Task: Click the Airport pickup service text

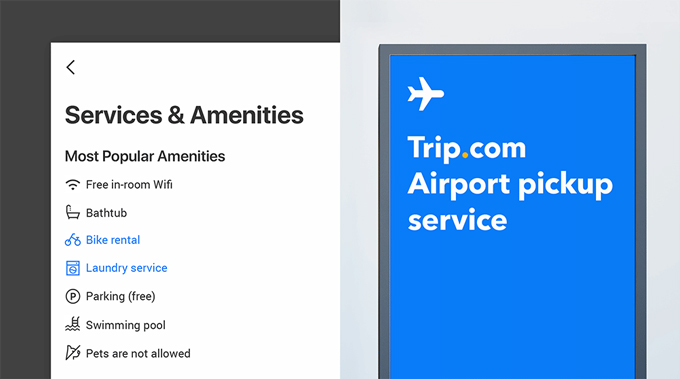Action: (x=510, y=202)
